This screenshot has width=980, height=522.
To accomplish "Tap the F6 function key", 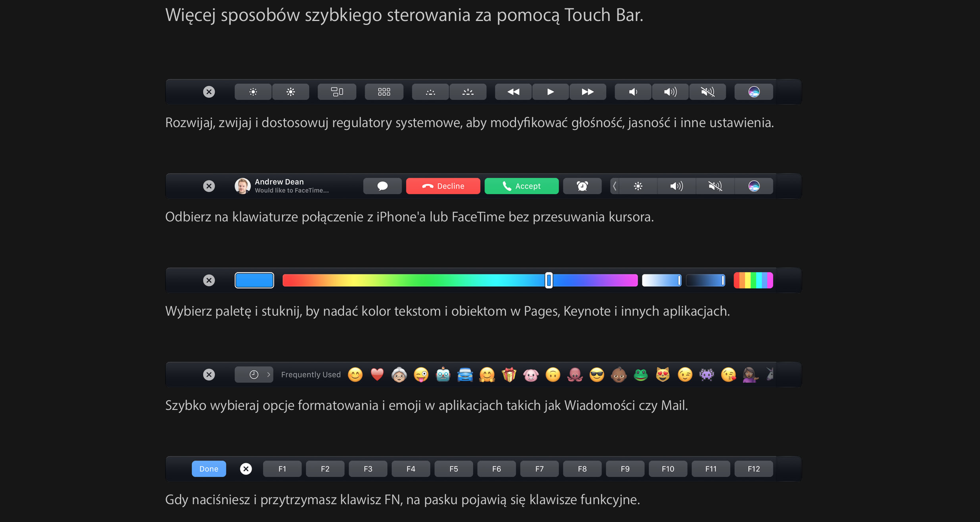I will pyautogui.click(x=497, y=469).
